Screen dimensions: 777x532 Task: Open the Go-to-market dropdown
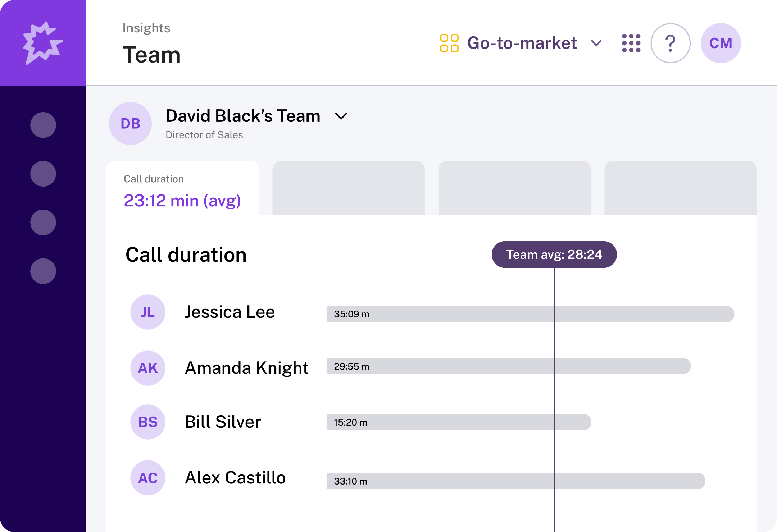(x=596, y=43)
